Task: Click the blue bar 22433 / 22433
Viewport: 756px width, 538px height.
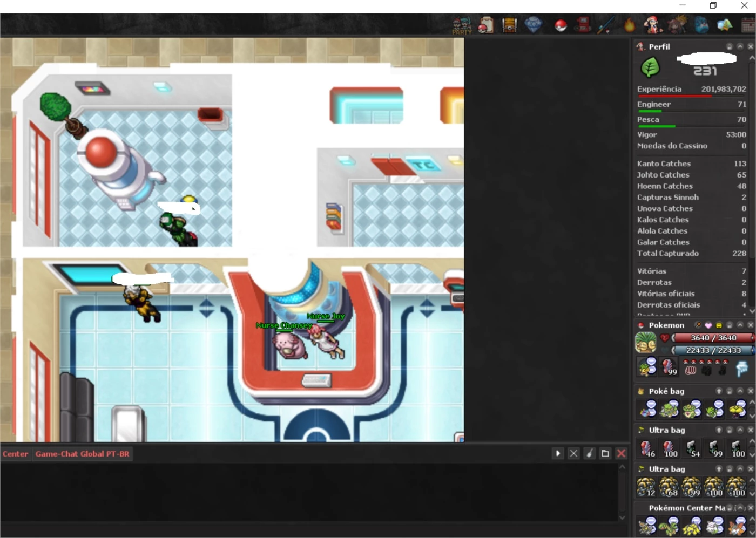Action: click(713, 350)
